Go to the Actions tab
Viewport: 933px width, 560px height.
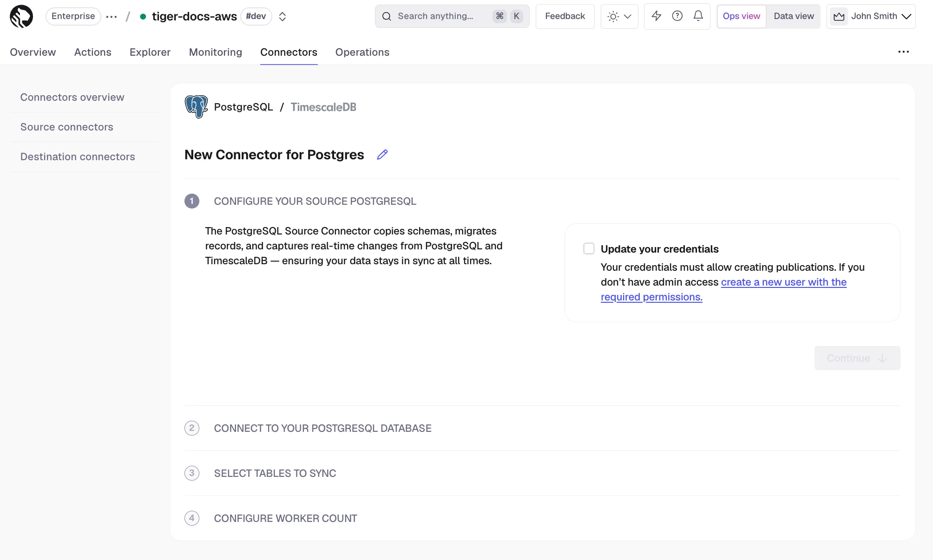[x=93, y=52]
